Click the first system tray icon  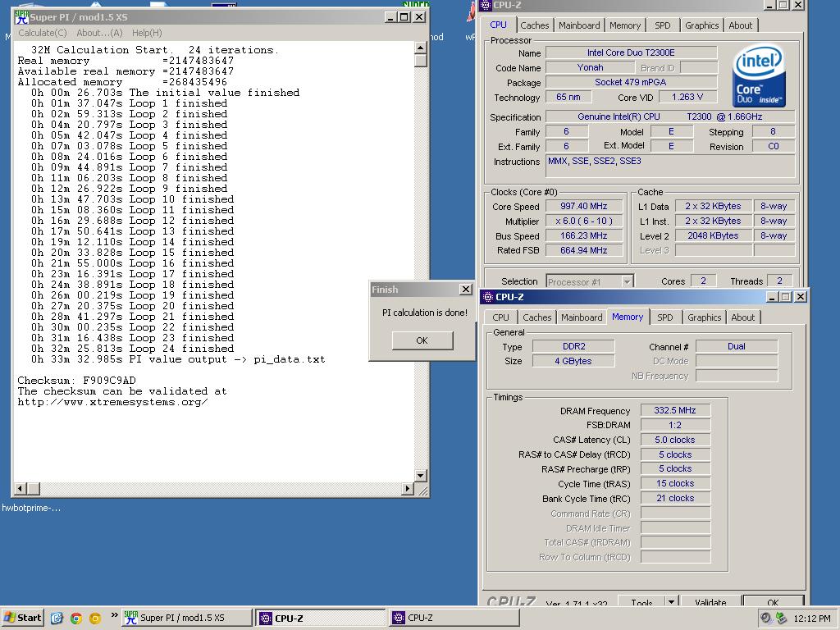pos(766,618)
